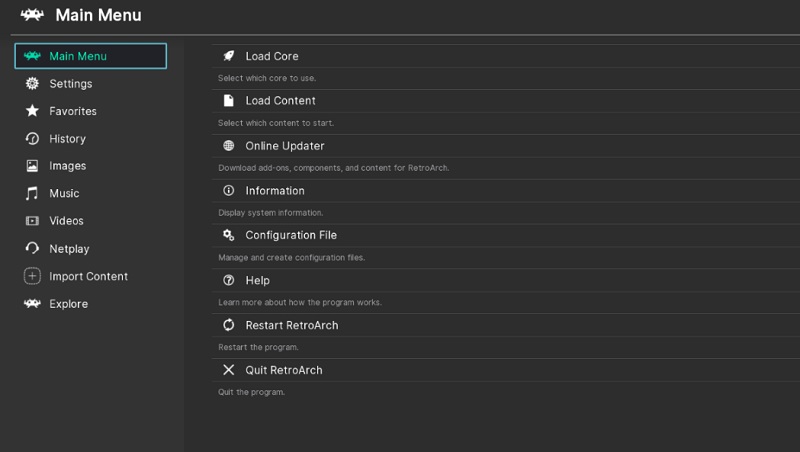Select the Explore sidebar entry

pyautogui.click(x=68, y=304)
